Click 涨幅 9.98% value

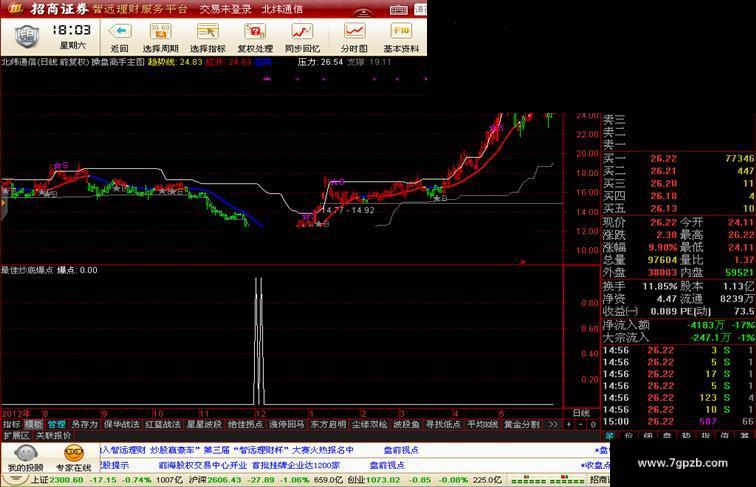(x=663, y=247)
